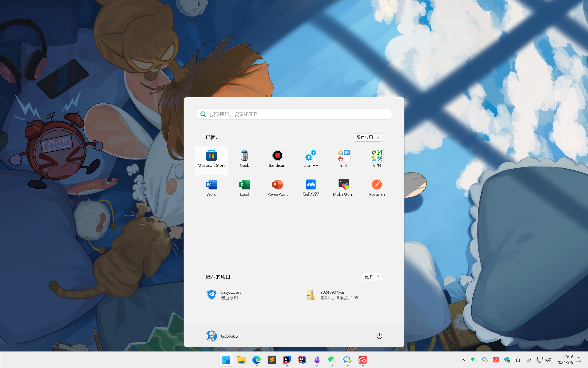Open the Dism++ pinned app

311,160
